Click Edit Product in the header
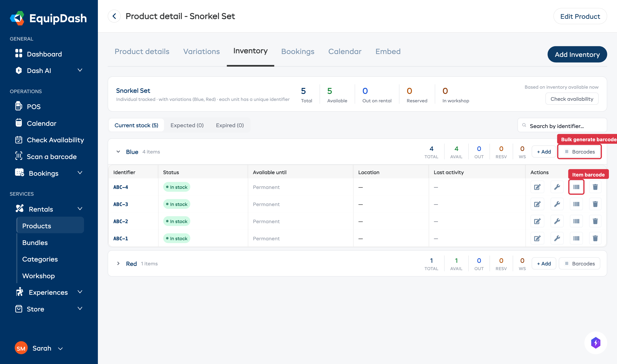The image size is (617, 364). pyautogui.click(x=580, y=16)
